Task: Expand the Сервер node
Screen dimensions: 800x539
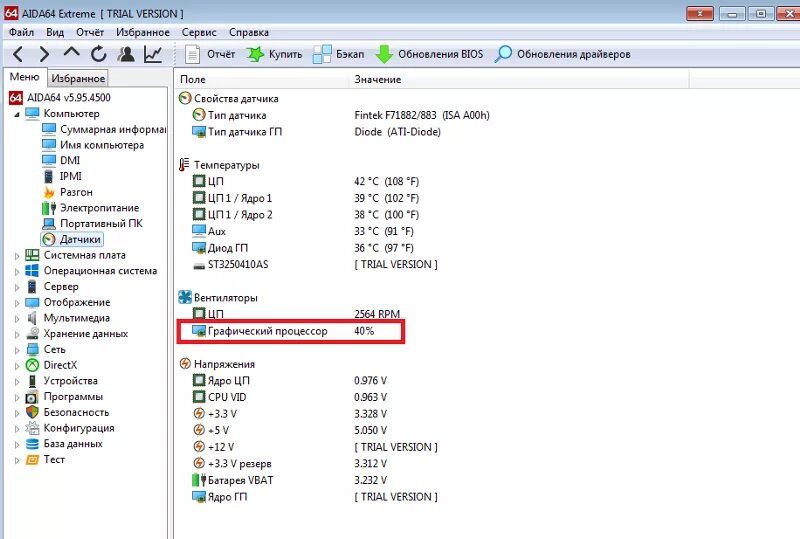Action: [x=16, y=287]
